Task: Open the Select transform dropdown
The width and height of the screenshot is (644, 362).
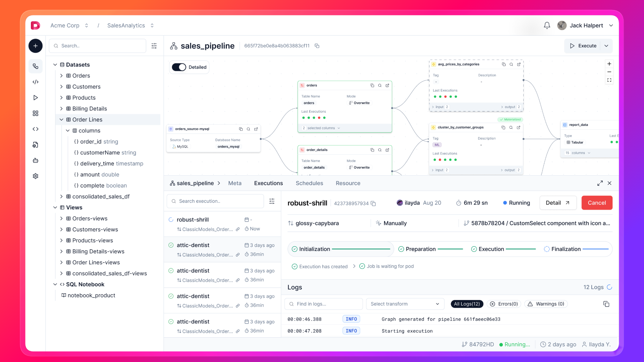Action: 405,304
